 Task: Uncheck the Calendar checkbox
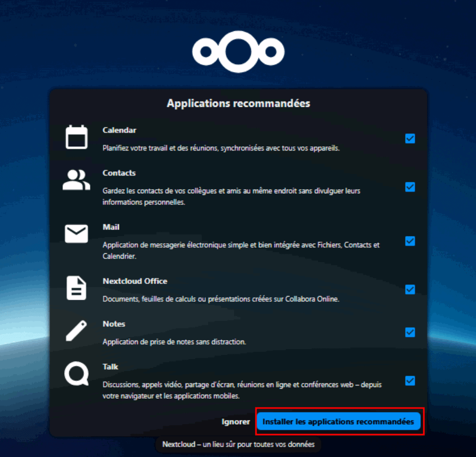point(410,139)
